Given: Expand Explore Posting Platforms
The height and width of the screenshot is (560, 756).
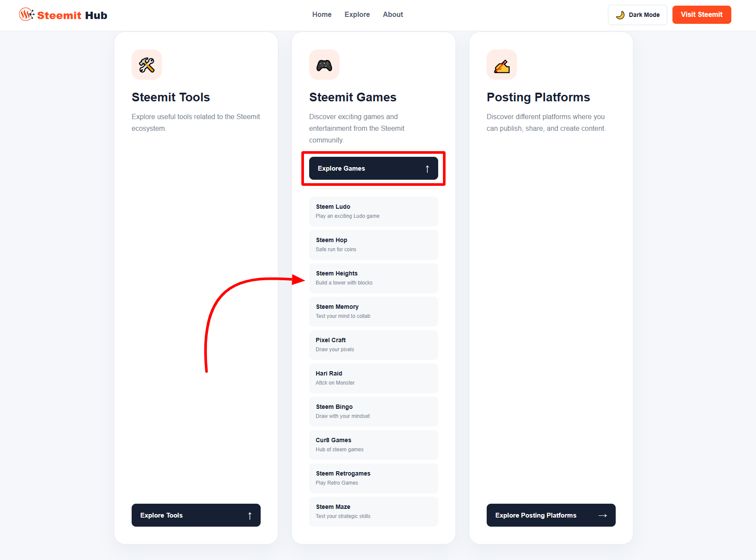Looking at the screenshot, I should 551,515.
